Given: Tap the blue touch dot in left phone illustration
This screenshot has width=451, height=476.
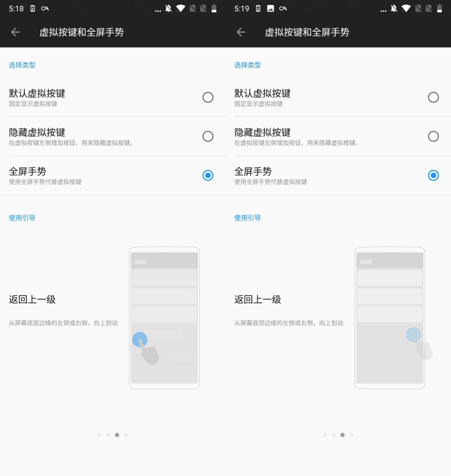Looking at the screenshot, I should pyautogui.click(x=139, y=339).
